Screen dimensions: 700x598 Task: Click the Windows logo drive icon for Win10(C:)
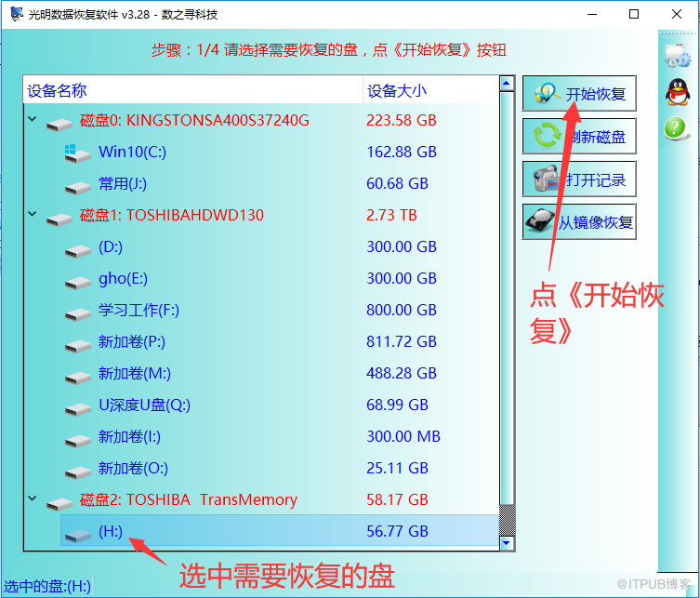pos(77,153)
